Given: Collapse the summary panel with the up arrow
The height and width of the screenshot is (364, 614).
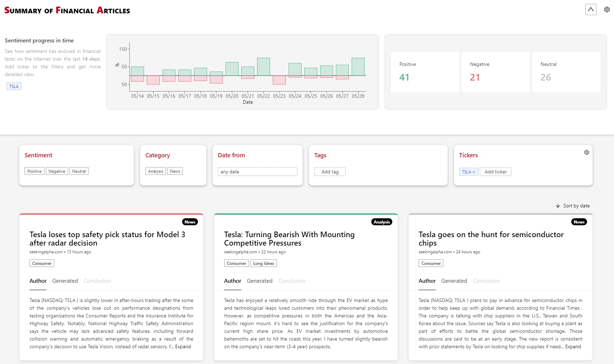Looking at the screenshot, I should tap(591, 9).
